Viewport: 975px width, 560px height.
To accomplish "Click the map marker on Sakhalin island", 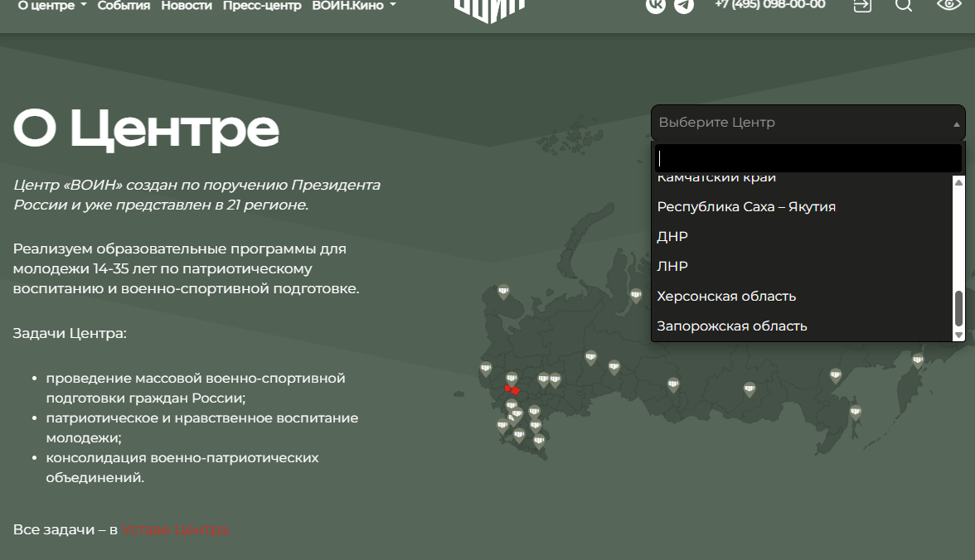I will pos(856,412).
